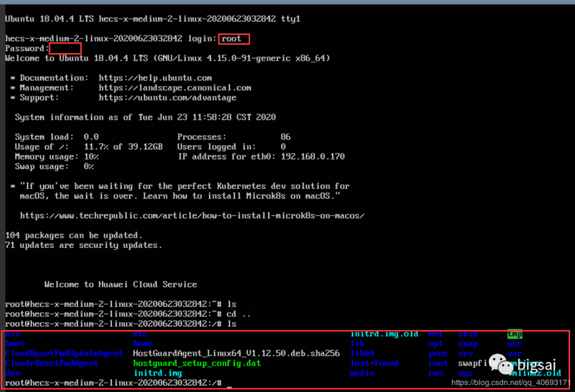The image size is (575, 392).
Task: Select the IP address '192.168.0.170'
Action: tap(313, 157)
